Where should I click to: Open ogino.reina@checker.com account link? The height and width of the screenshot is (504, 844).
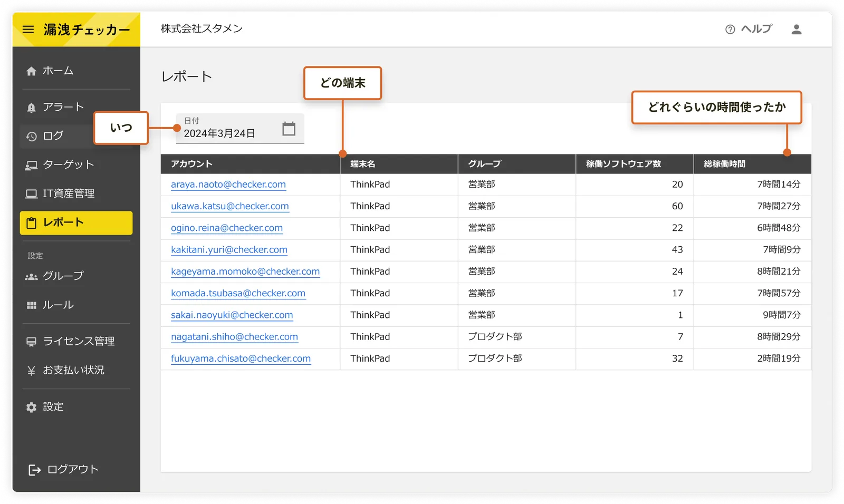pyautogui.click(x=227, y=228)
